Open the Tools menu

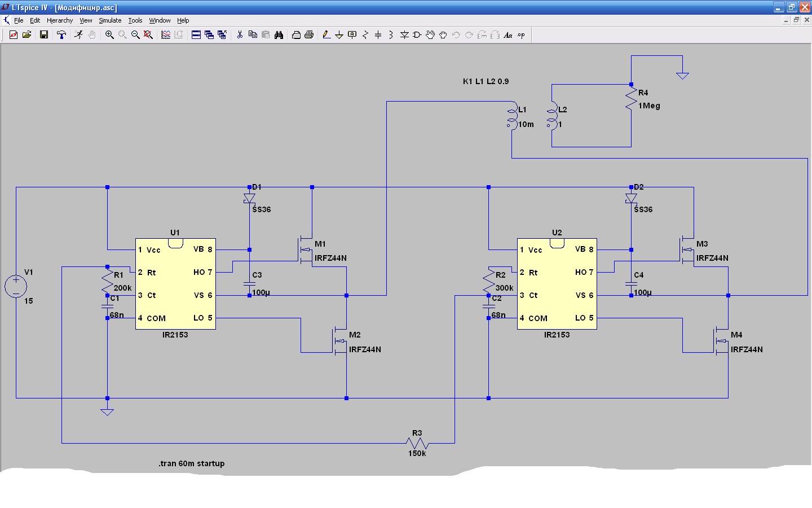coord(135,20)
